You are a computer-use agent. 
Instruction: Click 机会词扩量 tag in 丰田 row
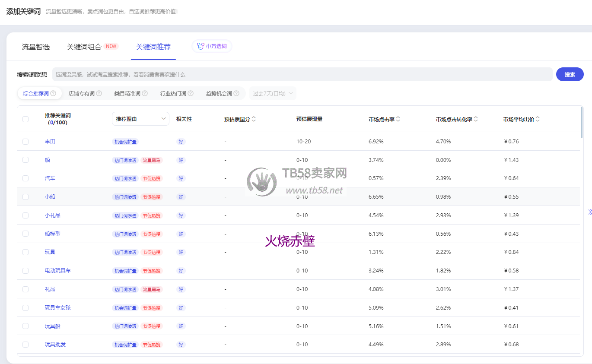point(125,142)
